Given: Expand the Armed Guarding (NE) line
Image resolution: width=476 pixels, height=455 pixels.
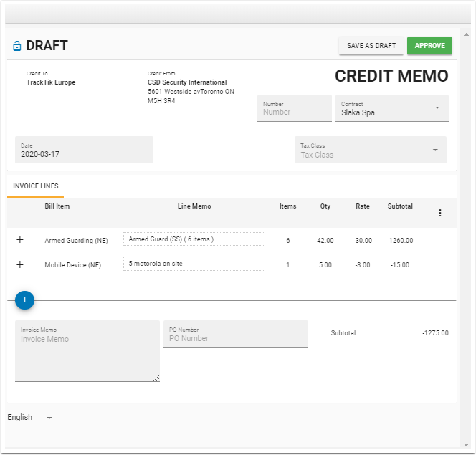Looking at the screenshot, I should tap(20, 239).
